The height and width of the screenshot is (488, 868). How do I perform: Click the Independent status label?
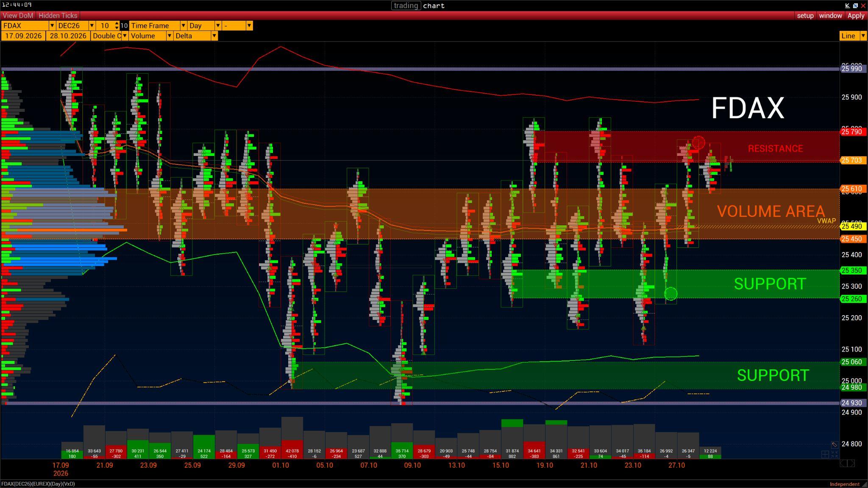click(x=844, y=484)
